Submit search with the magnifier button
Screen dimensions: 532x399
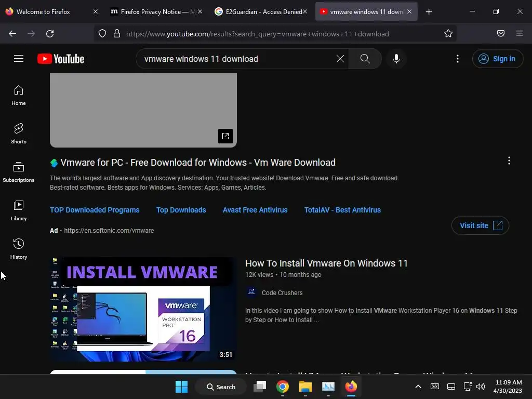365,59
